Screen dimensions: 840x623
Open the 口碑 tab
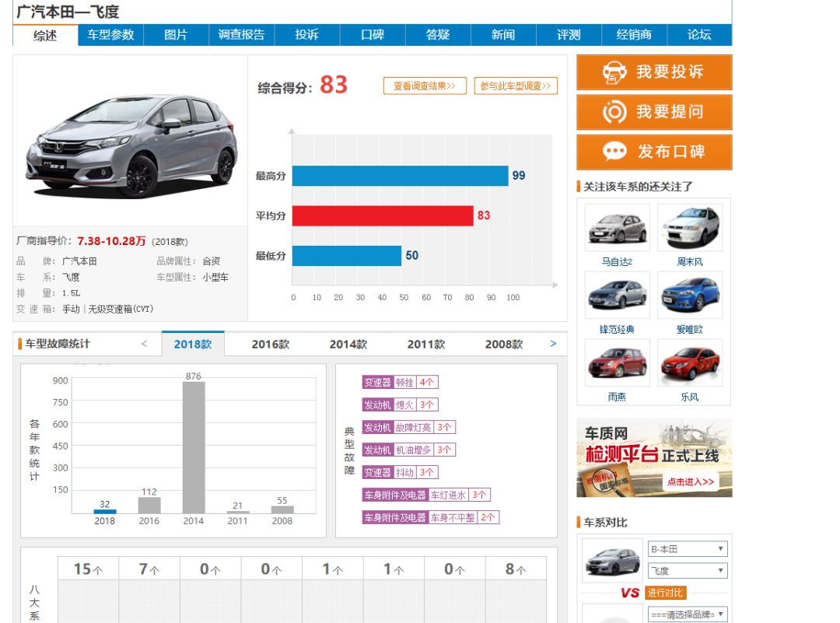tap(373, 35)
